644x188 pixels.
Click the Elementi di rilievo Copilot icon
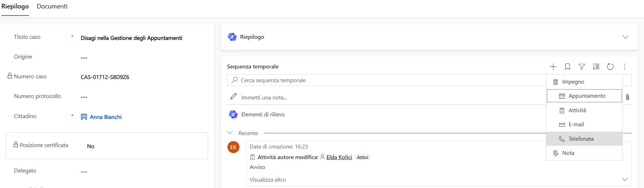point(233,114)
